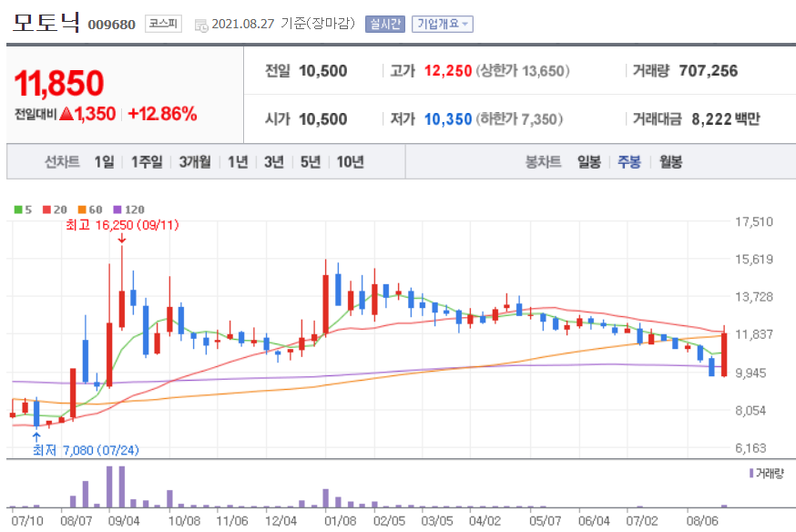Click the 09/04 date label on the axis

(x=123, y=521)
